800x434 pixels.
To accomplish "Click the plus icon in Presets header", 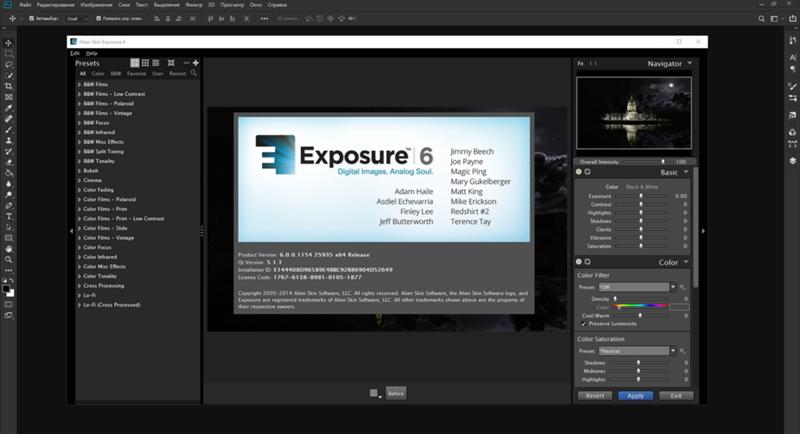I will 195,63.
